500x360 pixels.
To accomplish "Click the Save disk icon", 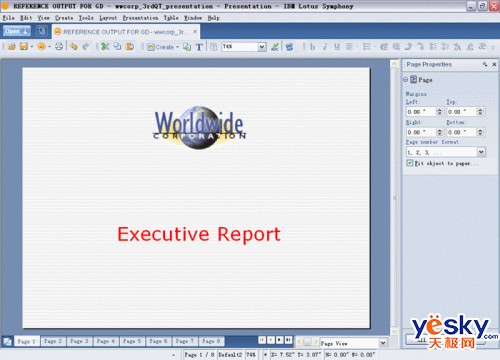I will click(x=24, y=47).
